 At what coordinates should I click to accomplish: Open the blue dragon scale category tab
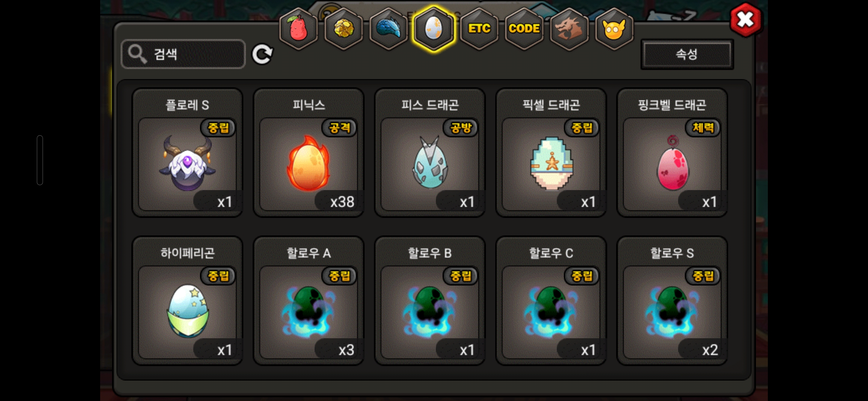pos(389,29)
